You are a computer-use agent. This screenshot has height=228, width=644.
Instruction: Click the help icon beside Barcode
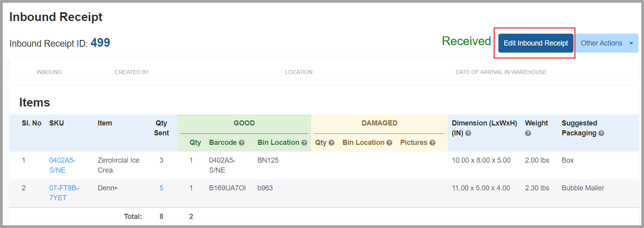click(x=241, y=143)
